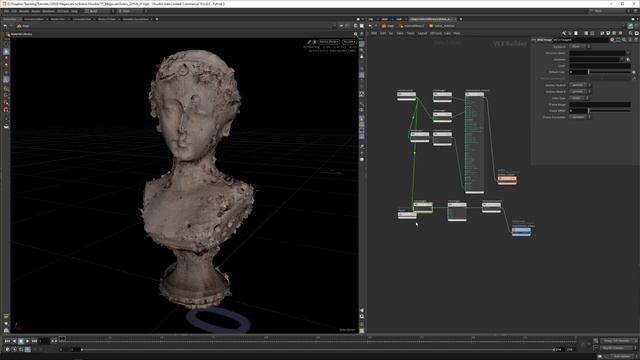Click the blue icon in network toolbar
The image size is (640, 360).
point(614,33)
